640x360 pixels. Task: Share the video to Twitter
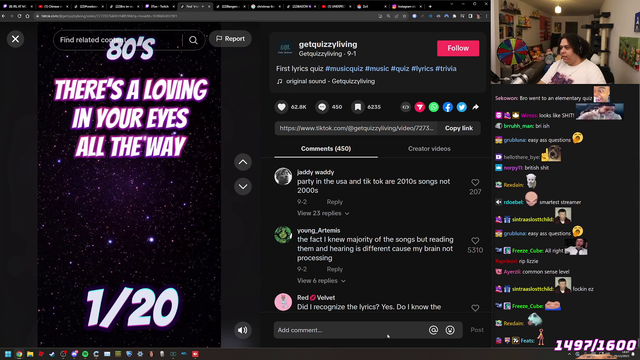coord(462,107)
